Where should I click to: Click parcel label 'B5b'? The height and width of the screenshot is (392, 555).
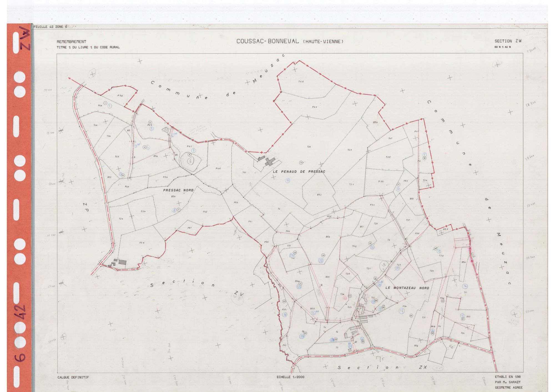click(x=375, y=122)
